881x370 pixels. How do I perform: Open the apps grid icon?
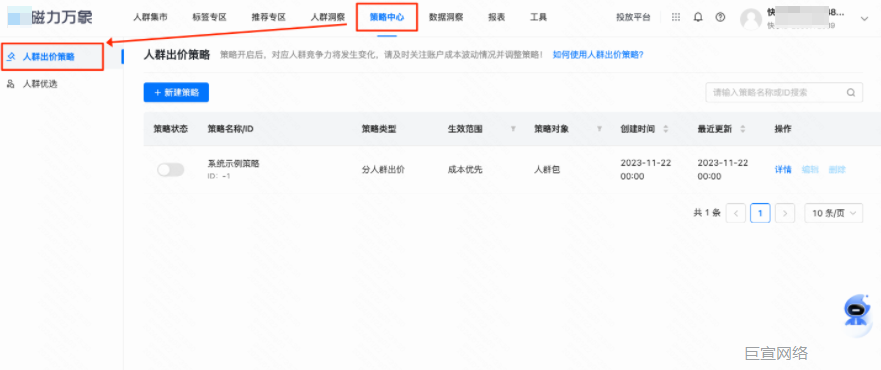(676, 17)
